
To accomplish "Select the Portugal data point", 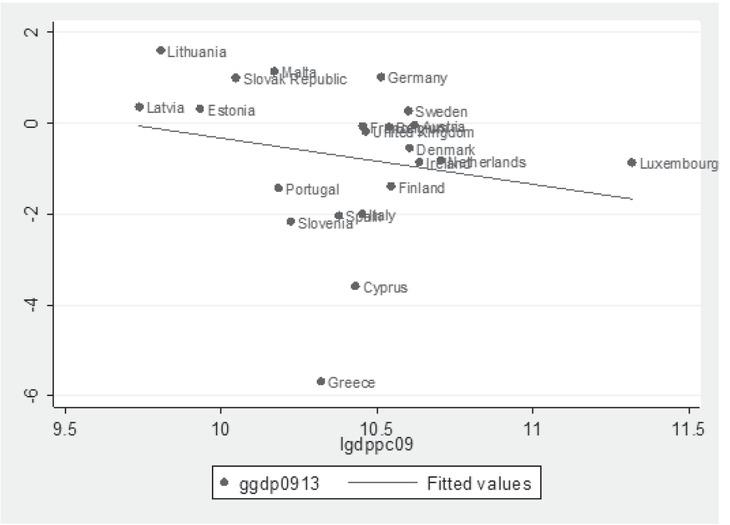I will [278, 188].
